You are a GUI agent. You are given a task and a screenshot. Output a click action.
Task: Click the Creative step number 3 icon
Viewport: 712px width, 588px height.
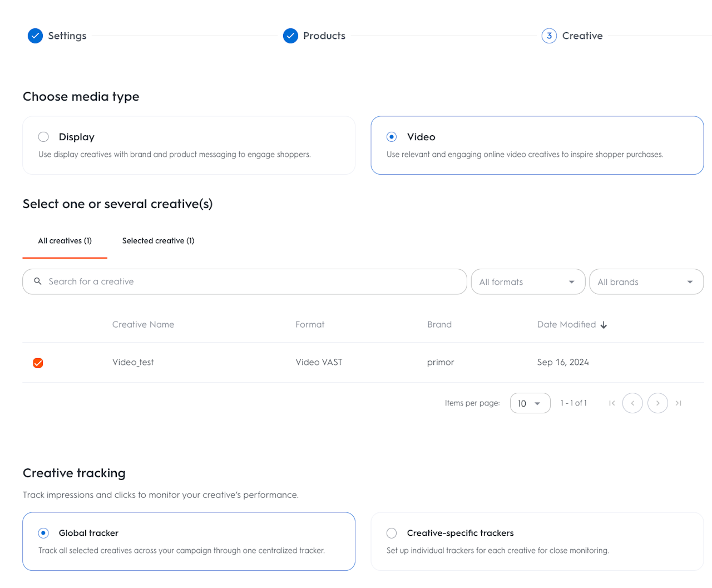tap(549, 36)
